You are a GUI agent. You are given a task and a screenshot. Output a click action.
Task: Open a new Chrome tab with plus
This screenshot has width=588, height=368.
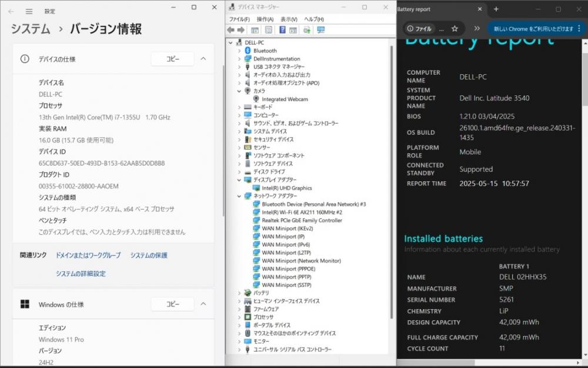click(x=496, y=9)
